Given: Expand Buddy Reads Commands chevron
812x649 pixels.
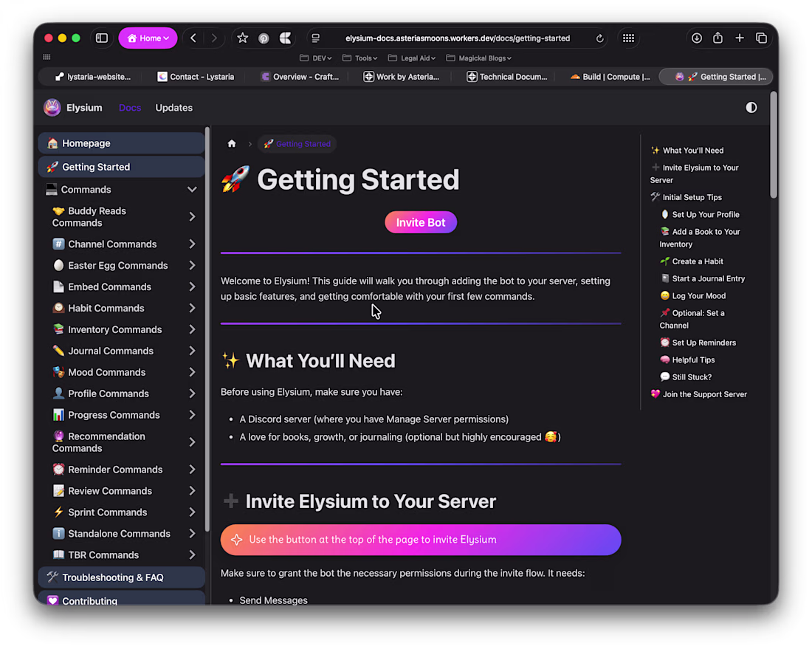Looking at the screenshot, I should (x=192, y=216).
